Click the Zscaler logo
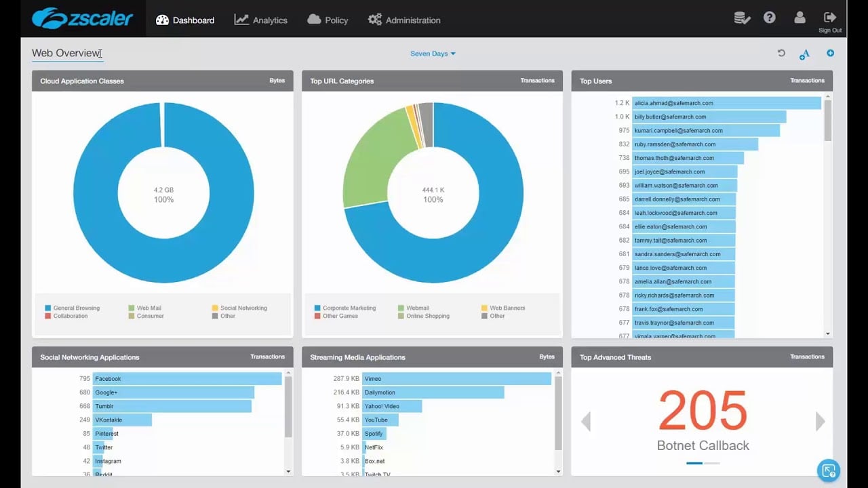This screenshot has width=868, height=488. click(x=83, y=18)
